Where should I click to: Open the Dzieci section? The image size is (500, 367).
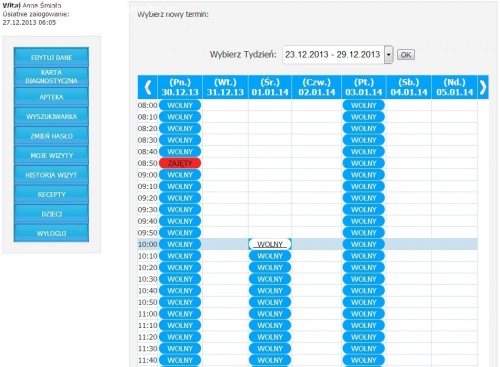pyautogui.click(x=51, y=214)
